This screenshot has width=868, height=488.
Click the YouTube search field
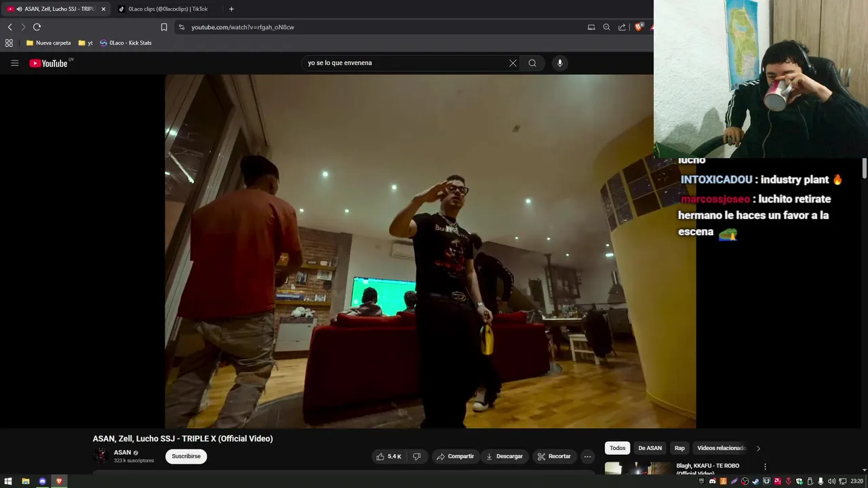point(406,63)
